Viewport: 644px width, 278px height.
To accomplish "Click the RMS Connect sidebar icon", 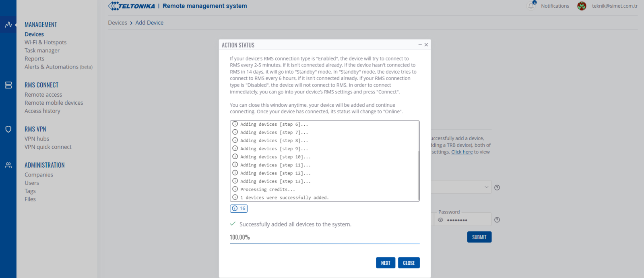I will click(x=8, y=85).
